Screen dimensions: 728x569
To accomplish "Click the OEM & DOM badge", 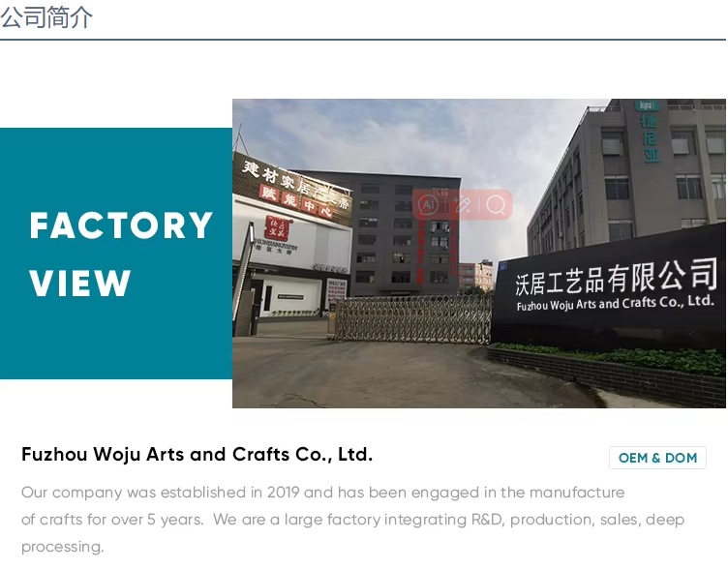I will tap(657, 458).
